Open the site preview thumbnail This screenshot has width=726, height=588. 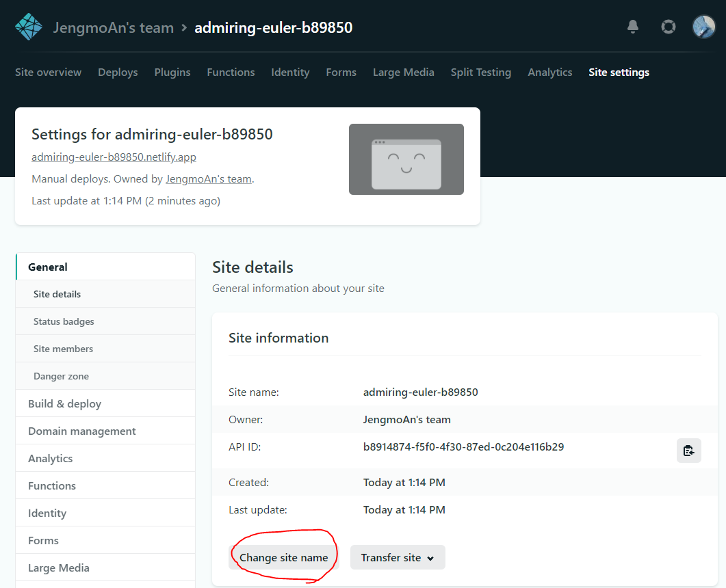406,159
